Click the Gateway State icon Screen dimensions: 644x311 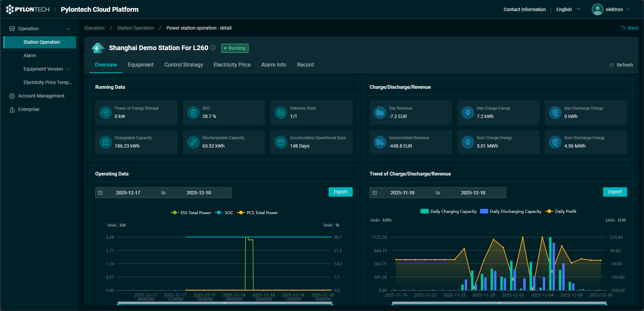[281, 113]
